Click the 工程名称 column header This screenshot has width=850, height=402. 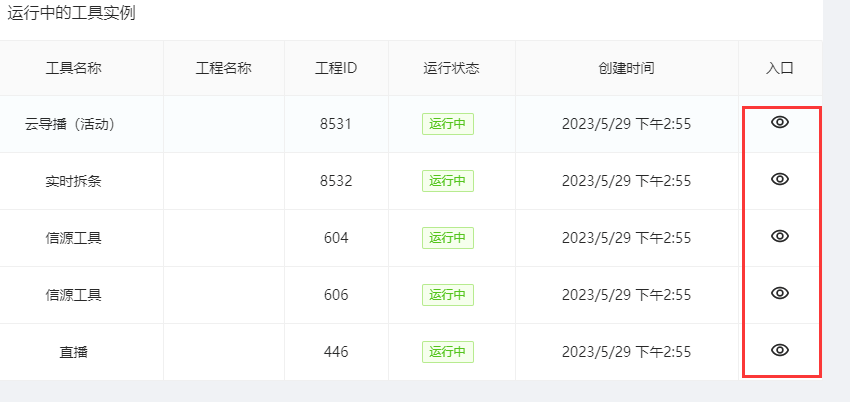point(223,68)
